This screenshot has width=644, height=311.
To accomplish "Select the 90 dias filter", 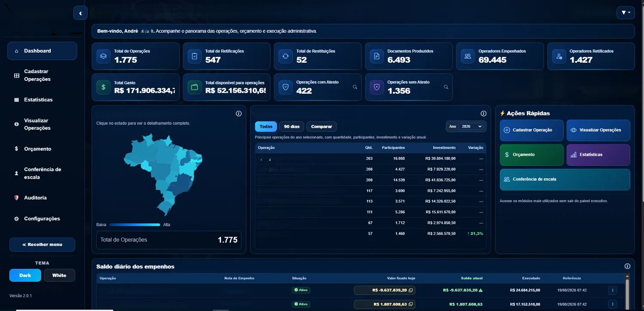I will [292, 127].
